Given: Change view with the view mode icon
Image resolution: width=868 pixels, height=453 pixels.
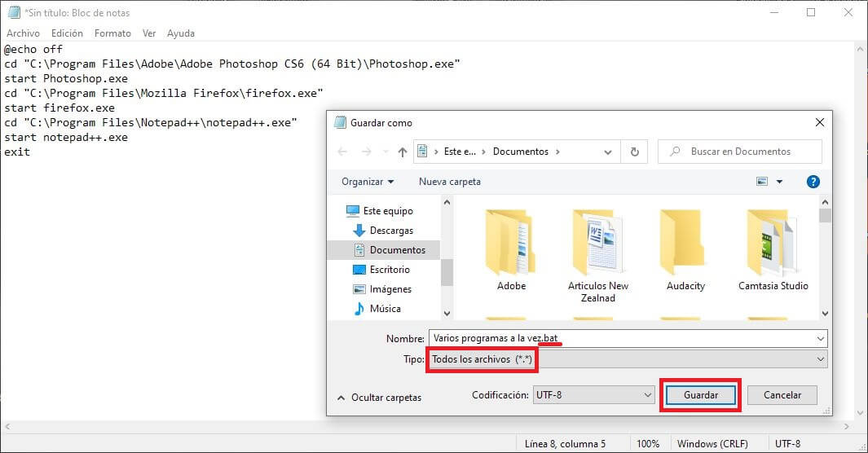Looking at the screenshot, I should tap(762, 182).
